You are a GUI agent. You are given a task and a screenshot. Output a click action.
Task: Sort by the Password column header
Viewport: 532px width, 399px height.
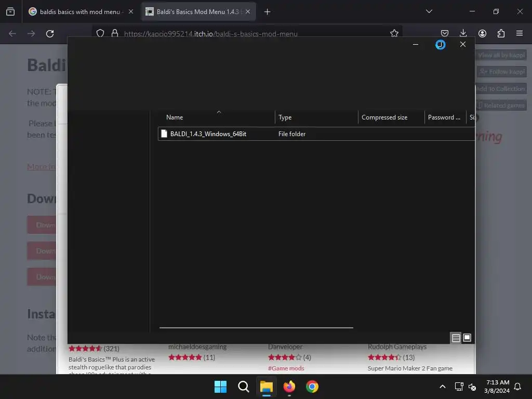click(x=444, y=117)
